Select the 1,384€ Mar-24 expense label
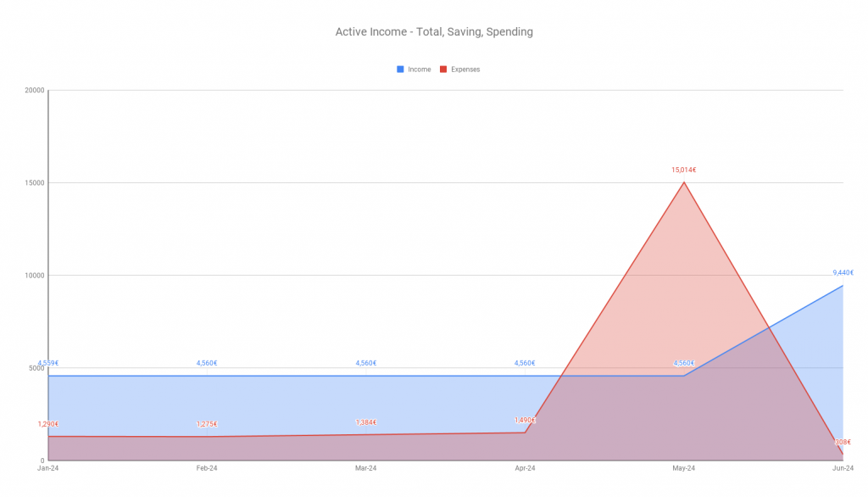This screenshot has height=497, width=868. [365, 422]
